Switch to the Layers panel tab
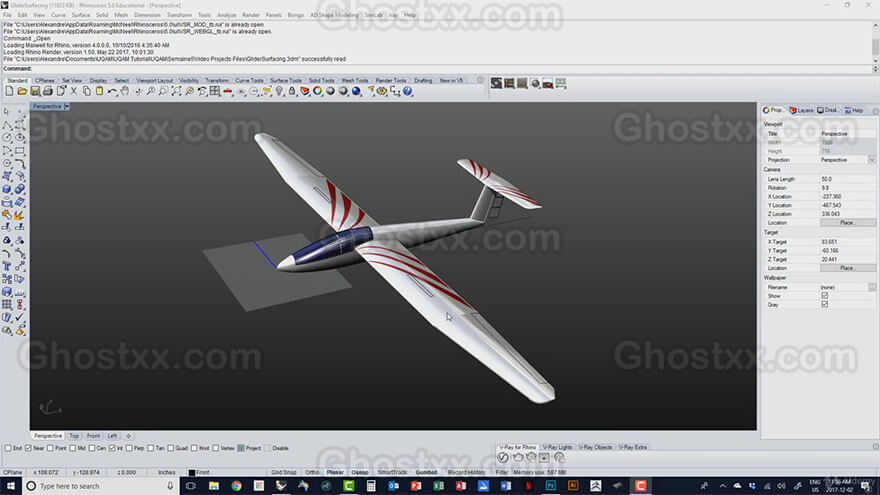 [x=802, y=111]
